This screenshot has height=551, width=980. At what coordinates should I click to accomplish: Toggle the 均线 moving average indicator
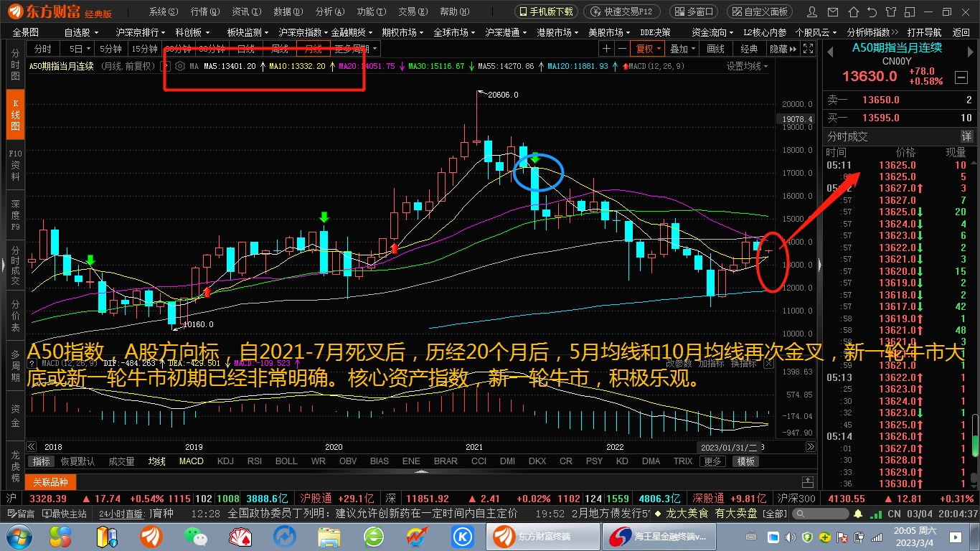click(156, 461)
